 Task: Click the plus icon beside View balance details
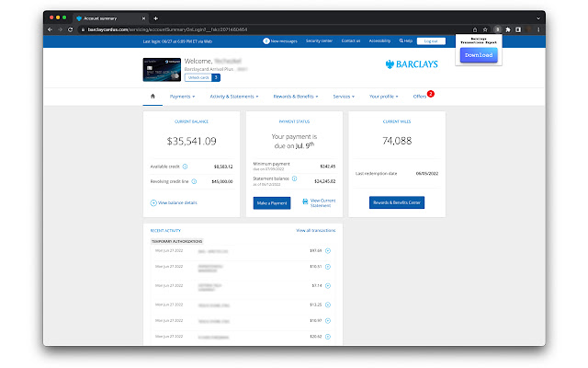click(153, 202)
